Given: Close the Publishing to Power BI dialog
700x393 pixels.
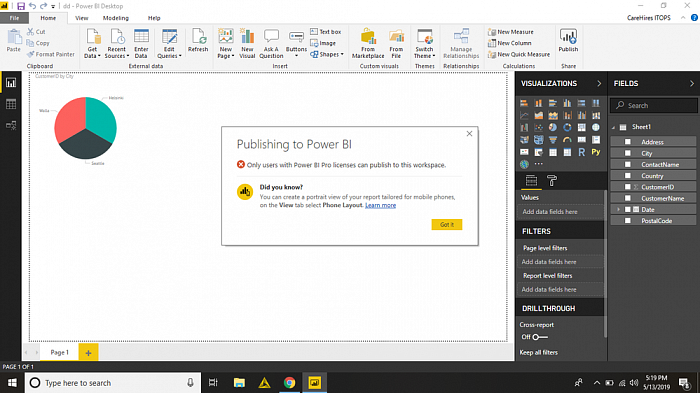Looking at the screenshot, I should pyautogui.click(x=469, y=134).
